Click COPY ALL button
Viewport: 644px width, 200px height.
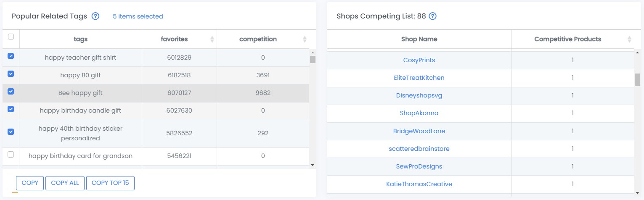click(x=65, y=183)
